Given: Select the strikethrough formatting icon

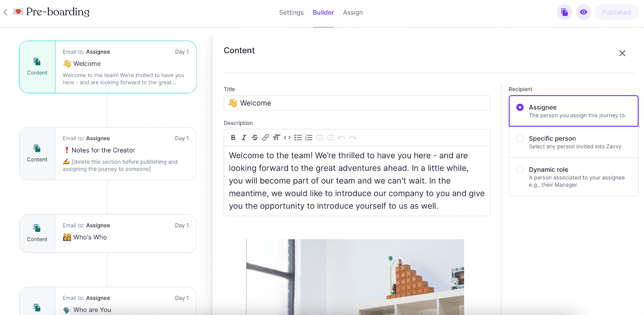Looking at the screenshot, I should coord(254,137).
